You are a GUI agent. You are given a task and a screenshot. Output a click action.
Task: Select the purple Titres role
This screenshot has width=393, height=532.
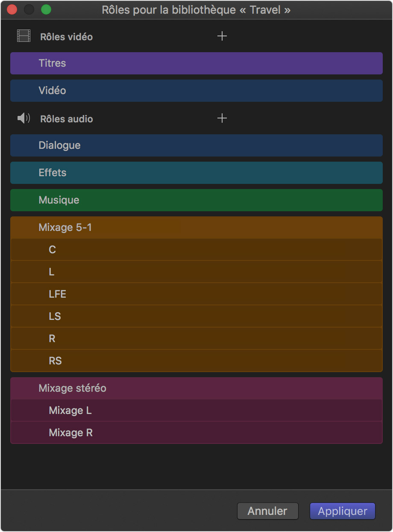[x=196, y=63]
